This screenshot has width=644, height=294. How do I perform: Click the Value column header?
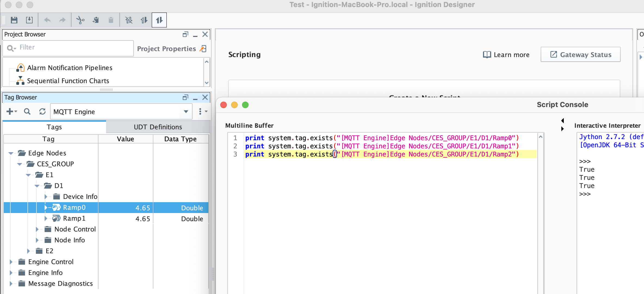click(126, 139)
